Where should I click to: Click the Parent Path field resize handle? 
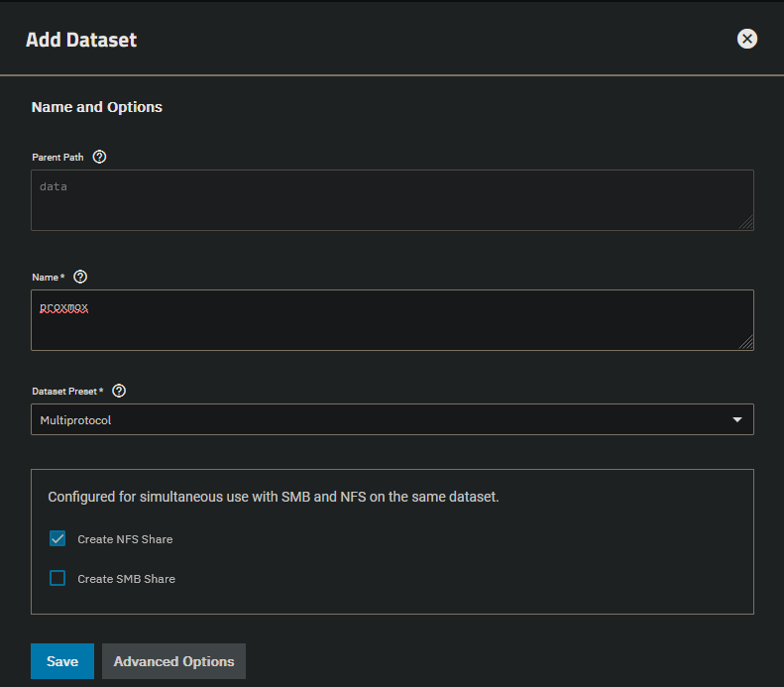[x=746, y=223]
